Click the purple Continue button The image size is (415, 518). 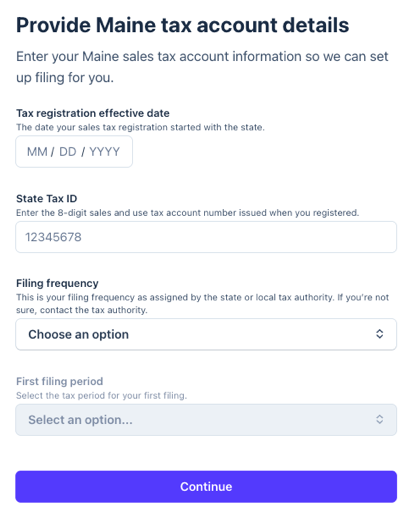(x=206, y=487)
